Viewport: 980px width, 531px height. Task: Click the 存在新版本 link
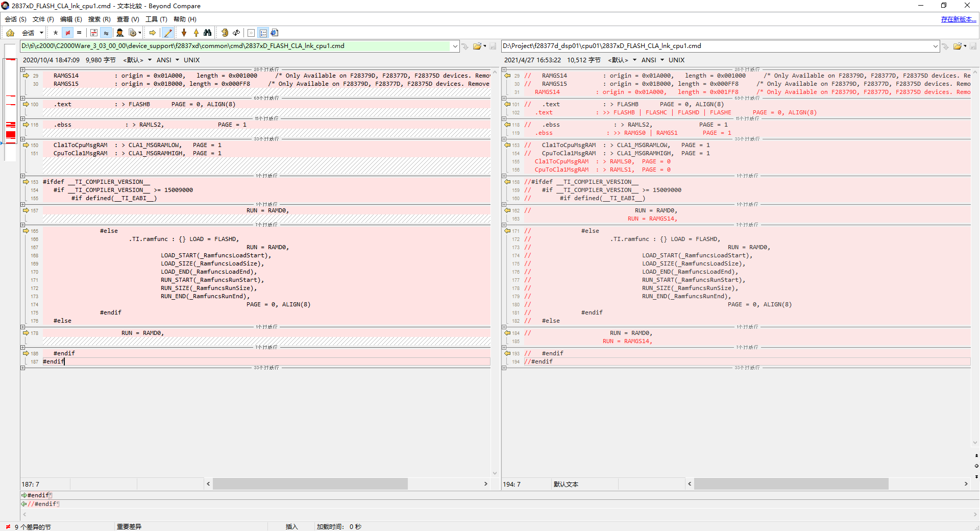pyautogui.click(x=958, y=19)
